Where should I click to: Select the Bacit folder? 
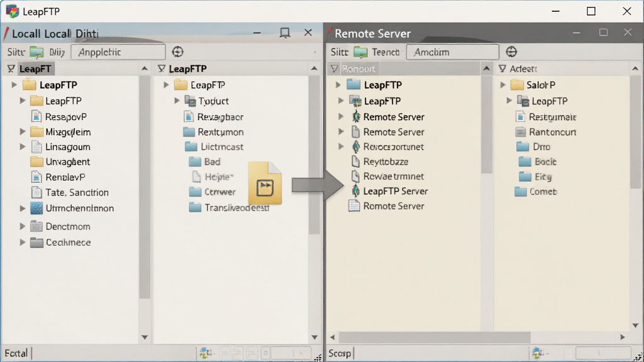[x=537, y=162]
